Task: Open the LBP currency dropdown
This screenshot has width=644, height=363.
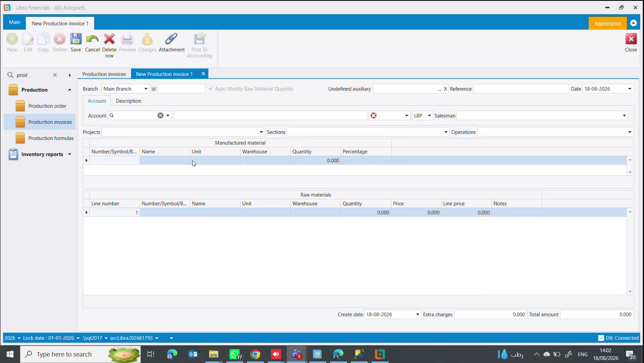Action: [x=429, y=115]
